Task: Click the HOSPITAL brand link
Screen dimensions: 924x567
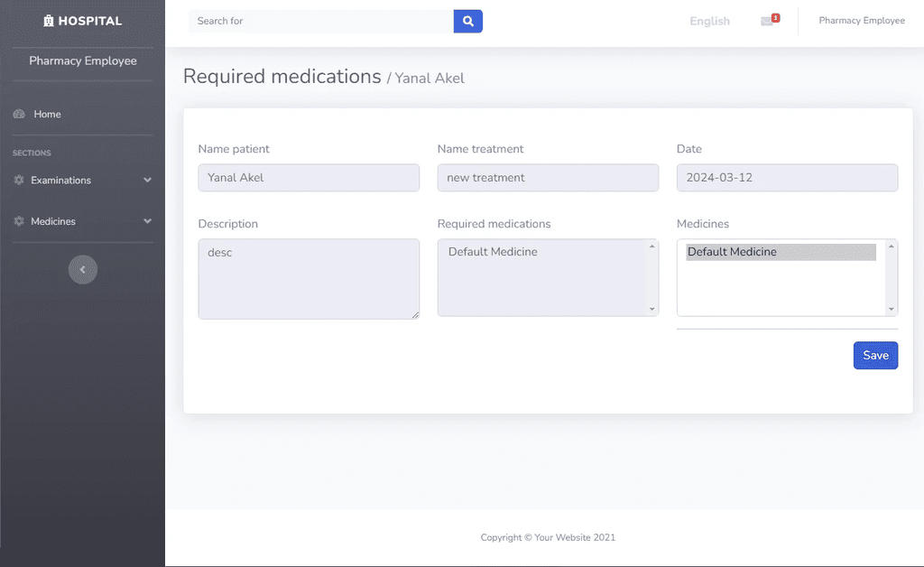Action: 82,21
